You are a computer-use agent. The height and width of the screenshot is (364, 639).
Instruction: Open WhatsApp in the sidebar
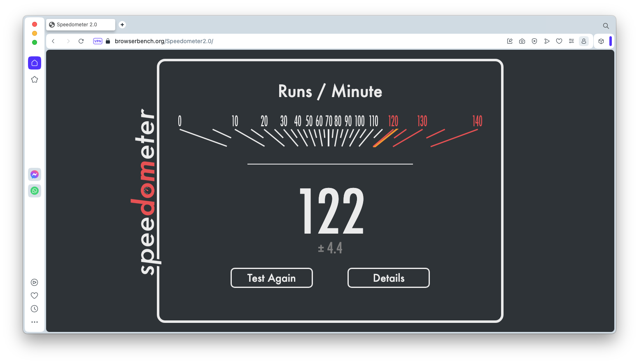35,191
